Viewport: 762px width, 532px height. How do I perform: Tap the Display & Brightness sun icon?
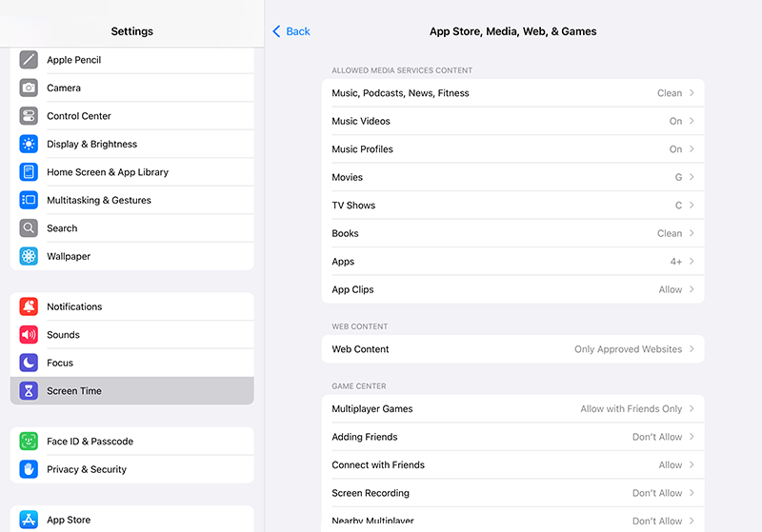[29, 144]
